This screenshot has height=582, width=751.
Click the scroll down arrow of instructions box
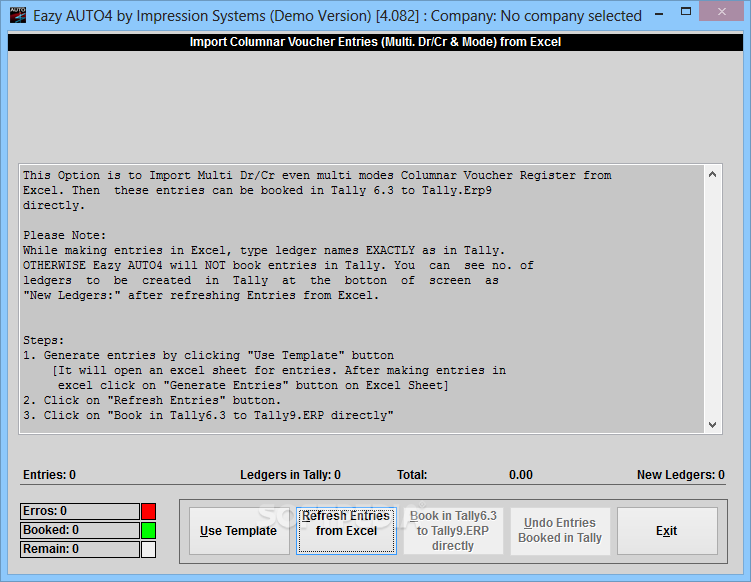click(x=712, y=425)
